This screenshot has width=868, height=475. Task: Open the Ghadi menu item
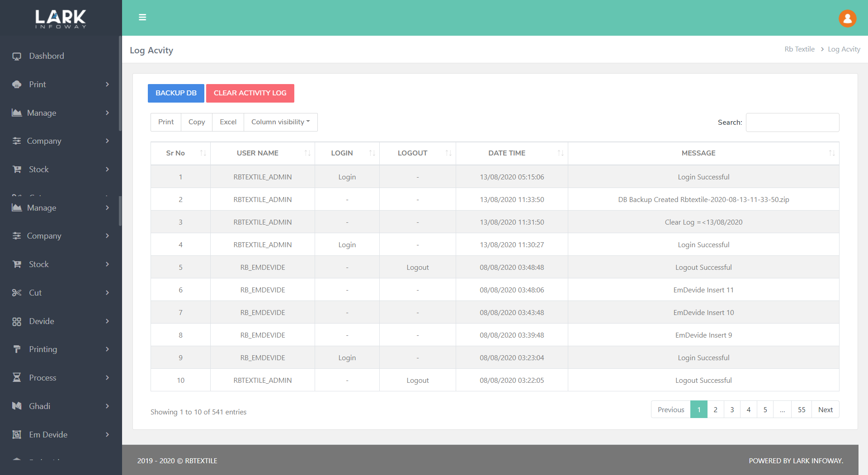[x=61, y=406]
